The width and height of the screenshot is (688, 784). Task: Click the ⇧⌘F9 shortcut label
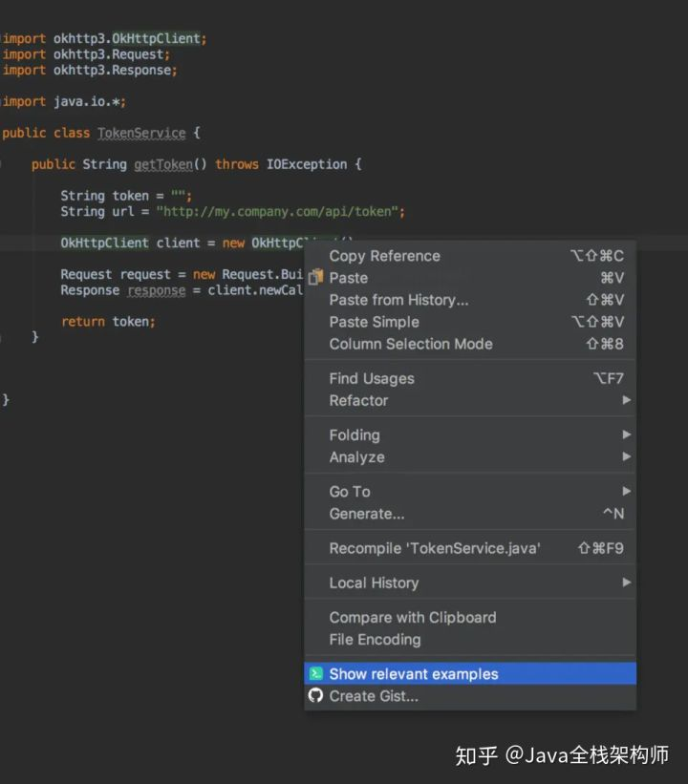pyautogui.click(x=600, y=548)
